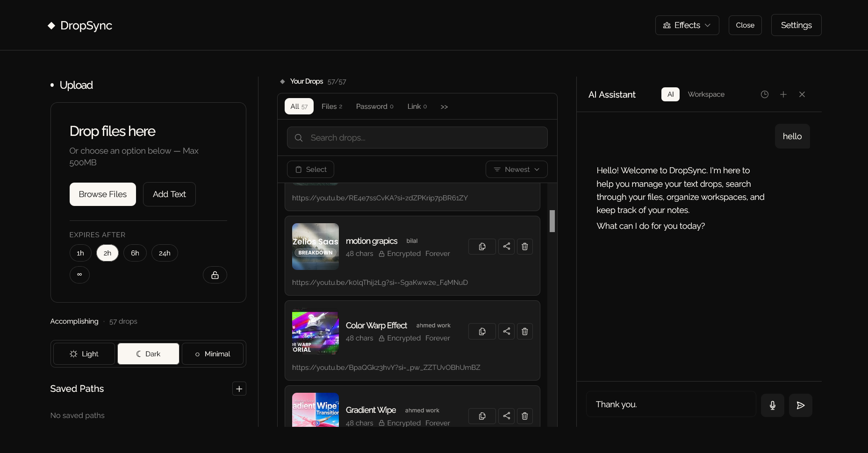Filter drops by Link
Screen dimensions: 868x453
coord(417,106)
